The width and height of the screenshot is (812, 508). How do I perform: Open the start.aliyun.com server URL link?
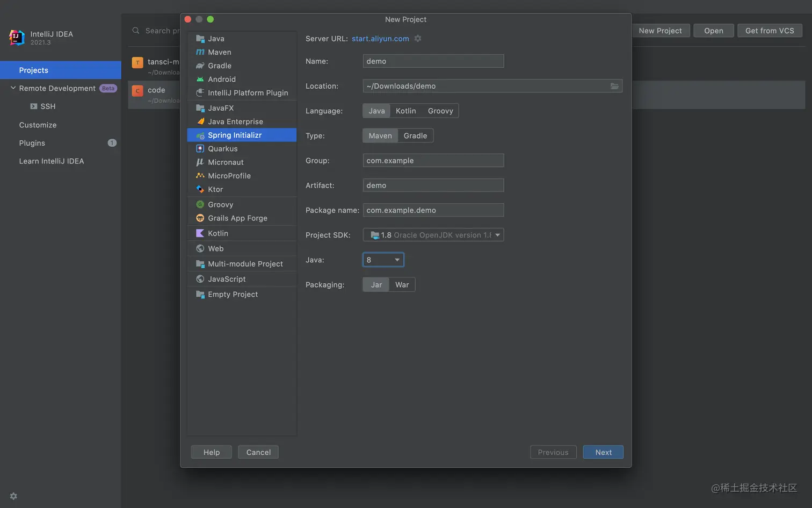coord(380,39)
